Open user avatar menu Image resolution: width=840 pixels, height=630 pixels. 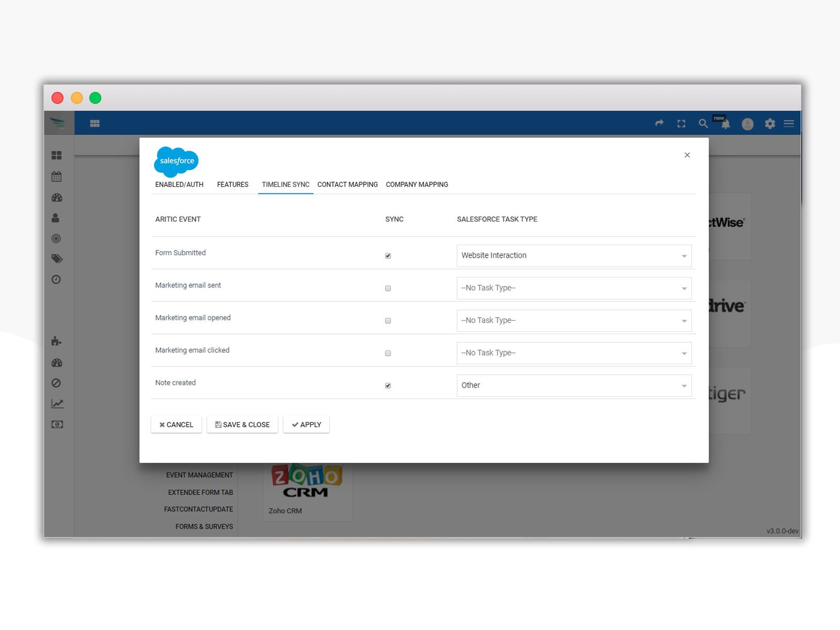748,124
